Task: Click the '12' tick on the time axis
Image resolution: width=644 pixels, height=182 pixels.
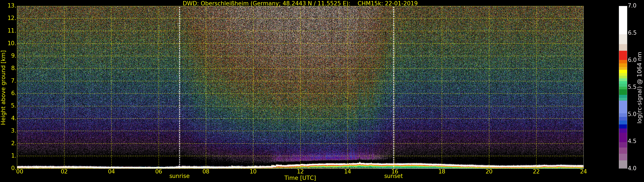Action: (x=300, y=172)
